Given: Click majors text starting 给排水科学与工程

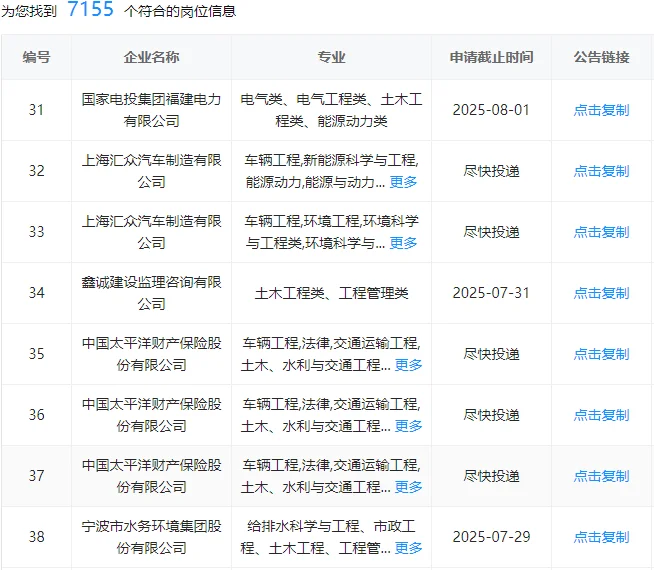Looking at the screenshot, I should pos(332,537).
